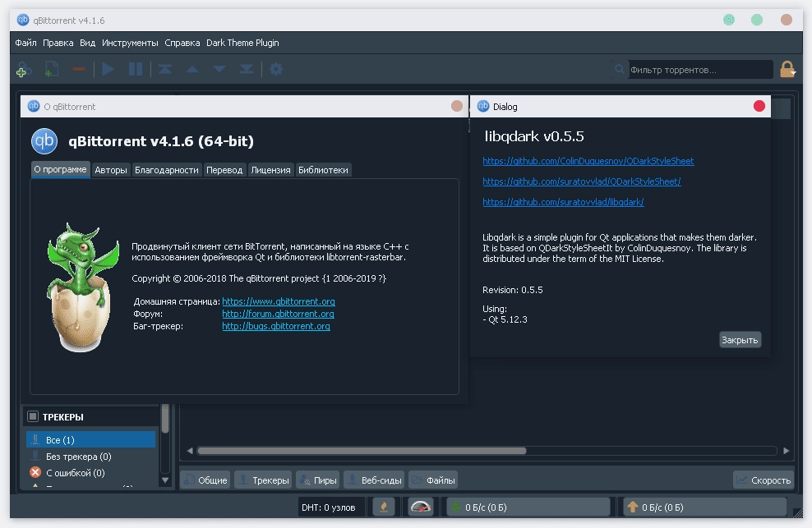This screenshot has width=812, height=528.
Task: Move torrent to bottom of queue icon
Action: [247, 69]
